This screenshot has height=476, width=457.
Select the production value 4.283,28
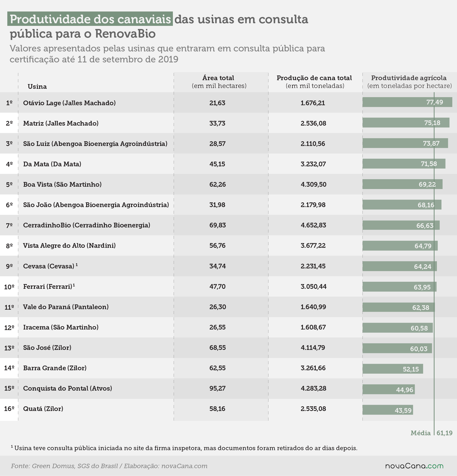[313, 388]
